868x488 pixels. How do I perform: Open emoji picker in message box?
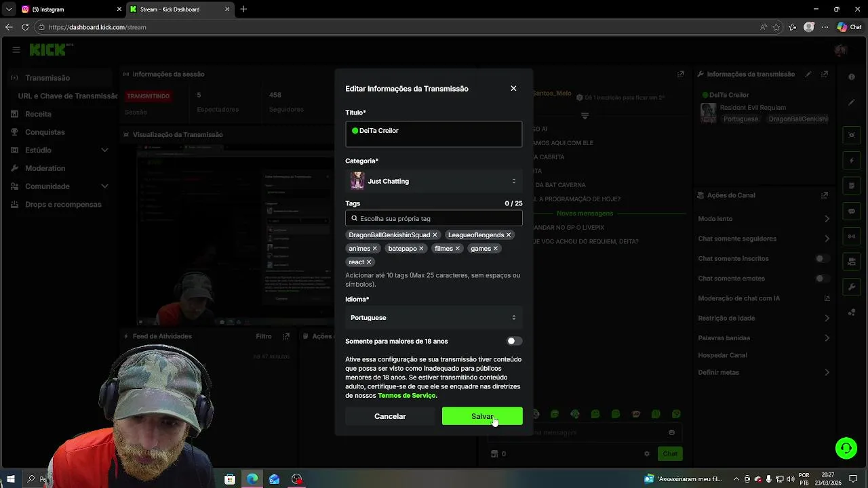pos(672,432)
